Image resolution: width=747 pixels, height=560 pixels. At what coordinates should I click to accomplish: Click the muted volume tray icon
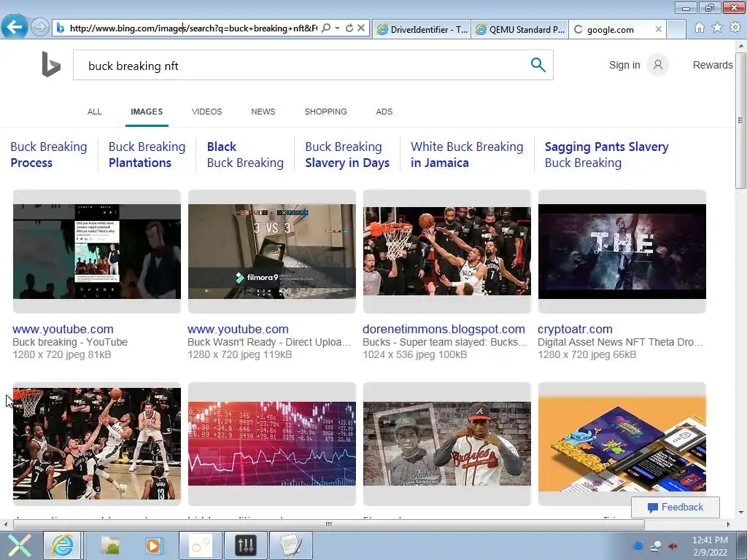click(673, 546)
